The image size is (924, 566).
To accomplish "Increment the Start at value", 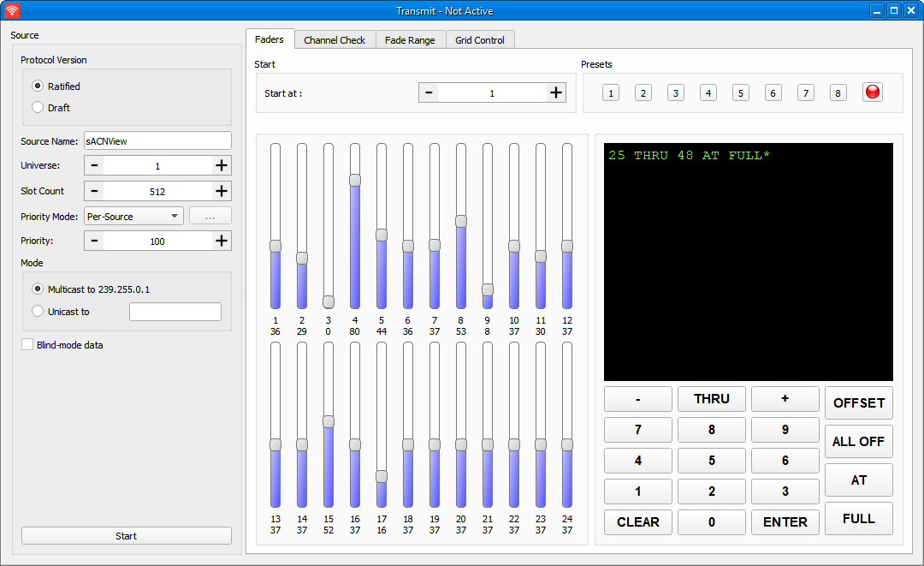I will [x=556, y=92].
